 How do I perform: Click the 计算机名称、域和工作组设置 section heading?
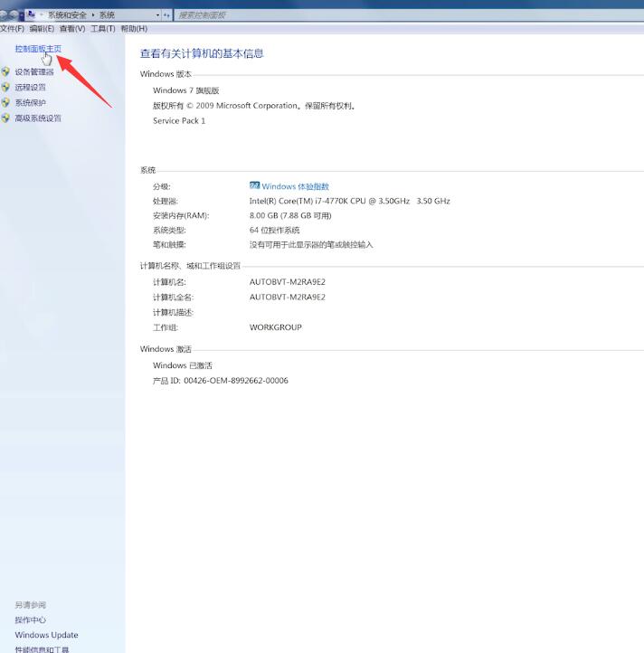(x=190, y=266)
